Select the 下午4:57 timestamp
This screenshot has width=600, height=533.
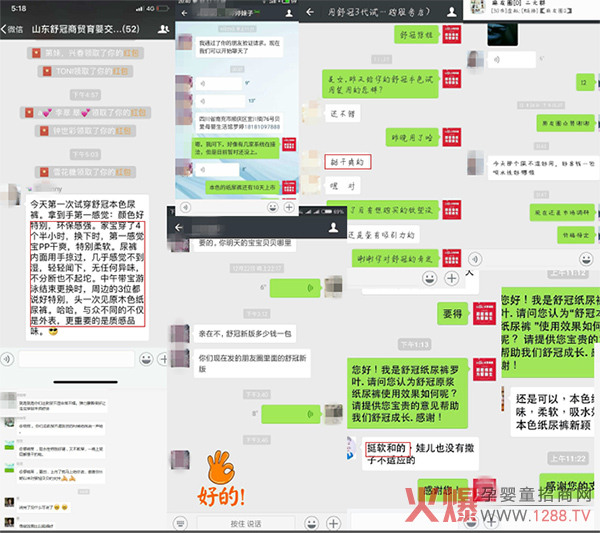click(x=85, y=95)
